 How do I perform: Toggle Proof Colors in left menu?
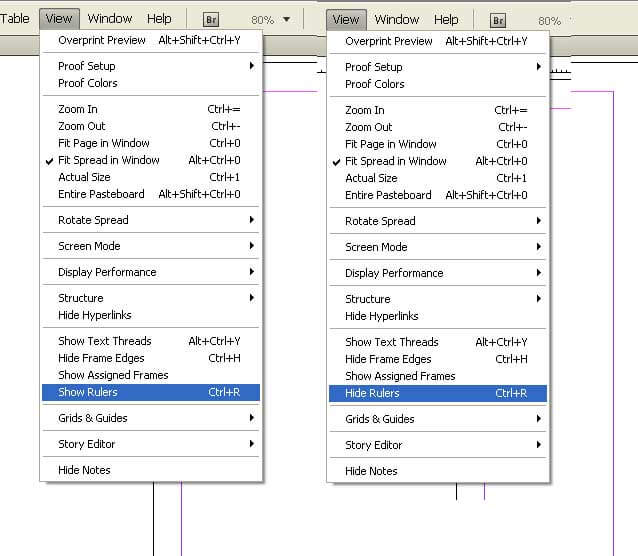click(x=151, y=83)
